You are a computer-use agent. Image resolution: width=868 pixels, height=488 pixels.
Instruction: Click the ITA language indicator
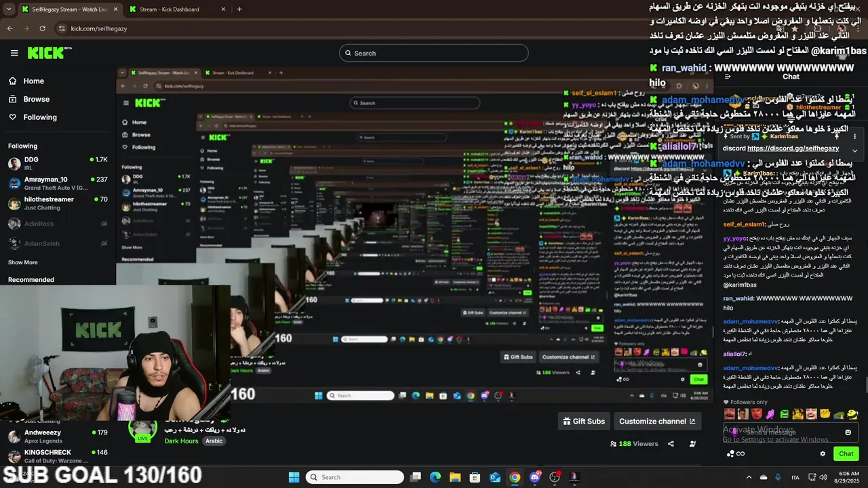pyautogui.click(x=795, y=477)
